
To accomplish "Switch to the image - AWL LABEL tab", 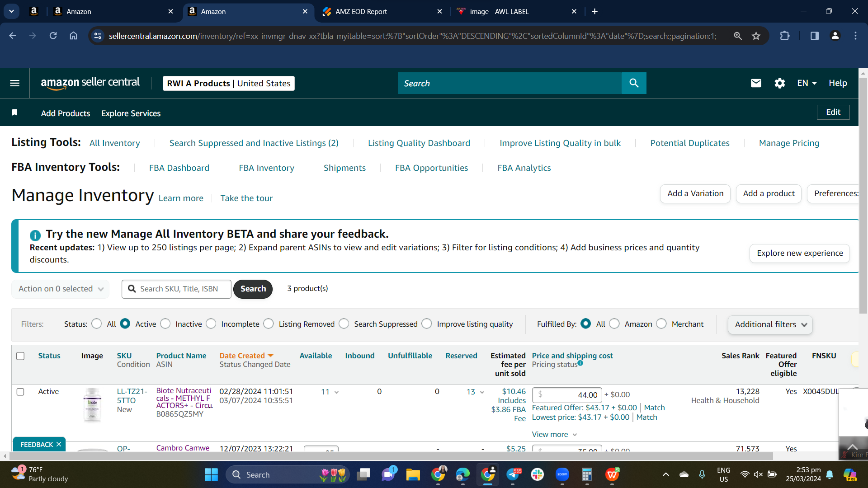I will point(517,11).
